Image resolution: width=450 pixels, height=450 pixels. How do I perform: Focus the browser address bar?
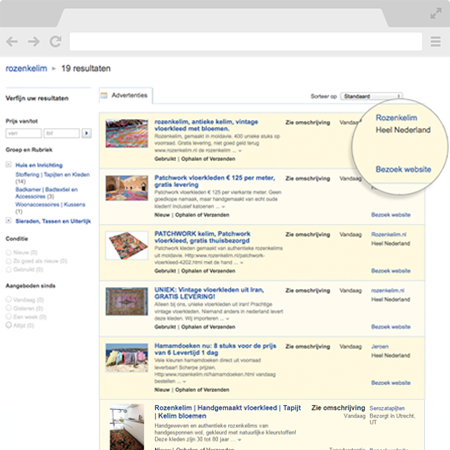246,42
